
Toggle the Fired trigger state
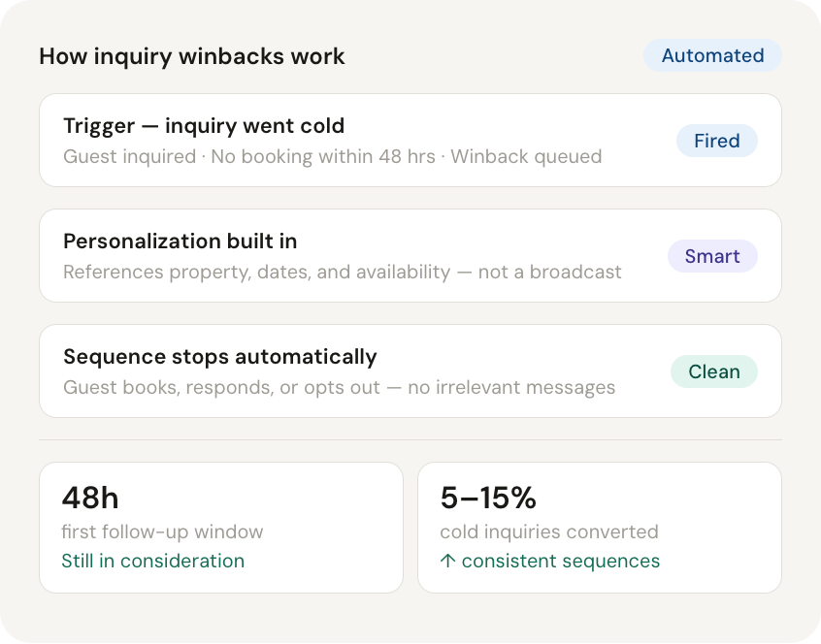click(716, 141)
